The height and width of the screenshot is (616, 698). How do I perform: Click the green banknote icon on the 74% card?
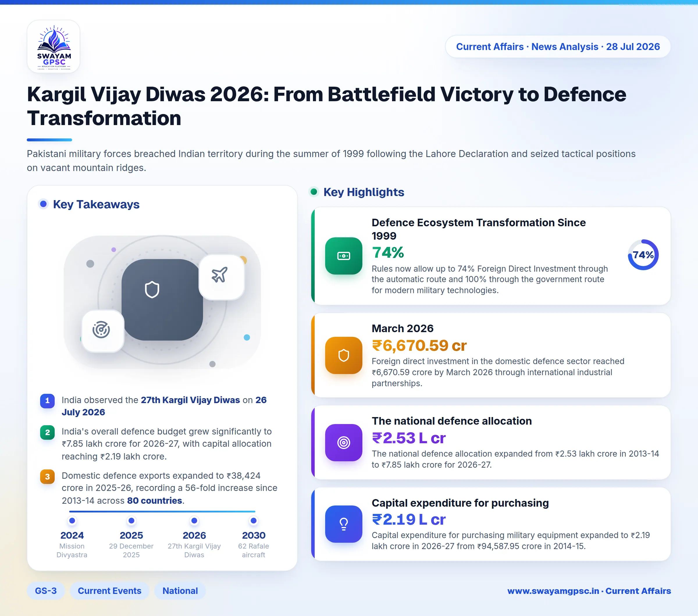click(343, 256)
